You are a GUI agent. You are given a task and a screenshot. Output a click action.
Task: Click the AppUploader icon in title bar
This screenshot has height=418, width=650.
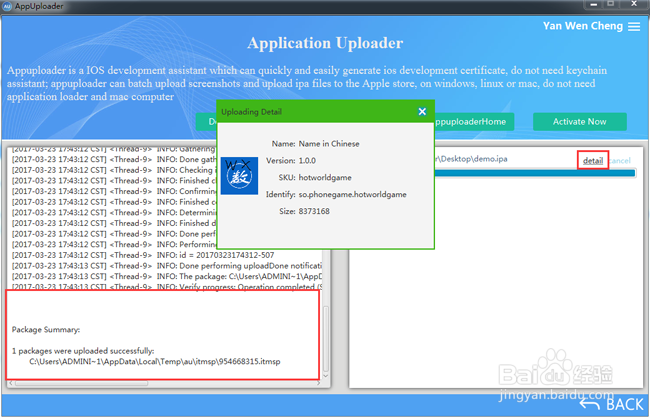click(x=7, y=7)
